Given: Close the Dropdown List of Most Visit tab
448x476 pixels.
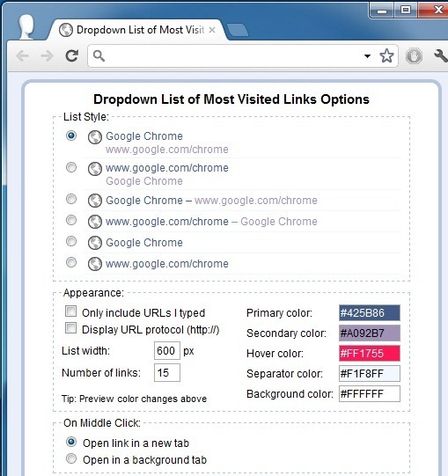Looking at the screenshot, I should pos(212,30).
